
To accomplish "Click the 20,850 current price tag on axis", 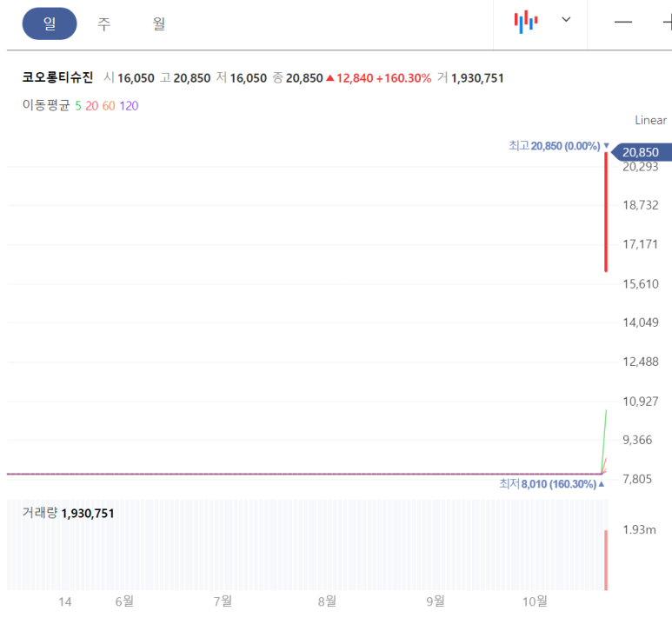I will tap(642, 152).
